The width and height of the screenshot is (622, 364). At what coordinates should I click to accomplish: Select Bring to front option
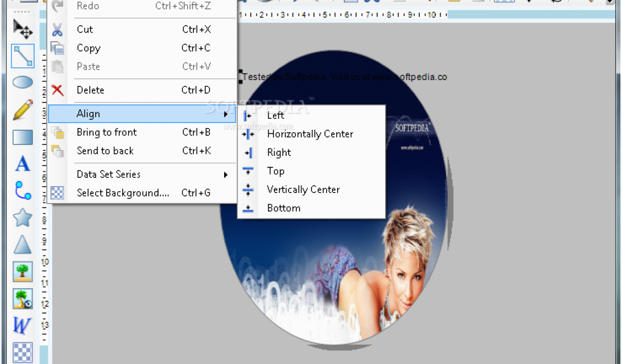click(x=107, y=132)
